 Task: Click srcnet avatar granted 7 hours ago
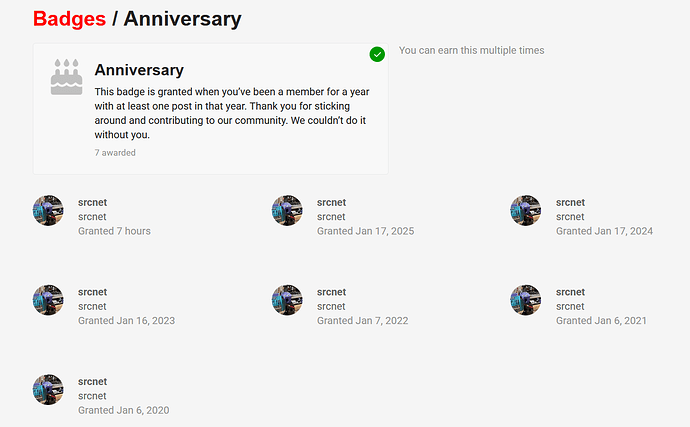pyautogui.click(x=48, y=210)
